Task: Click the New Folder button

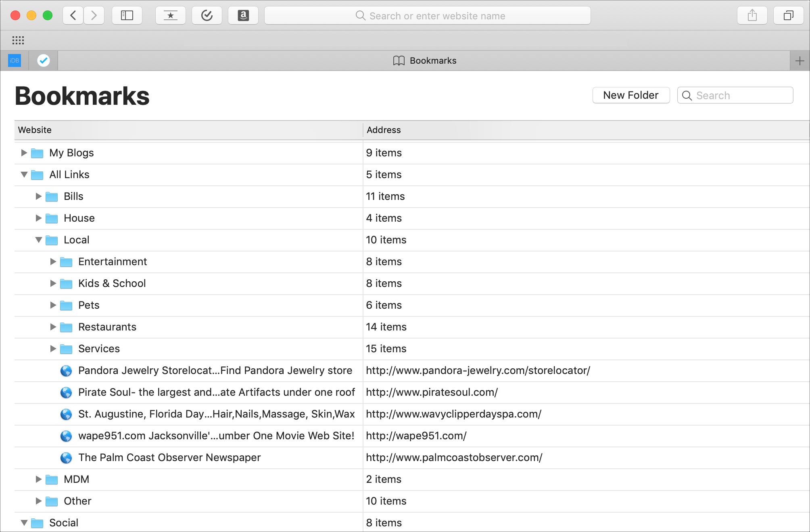Action: tap(631, 94)
